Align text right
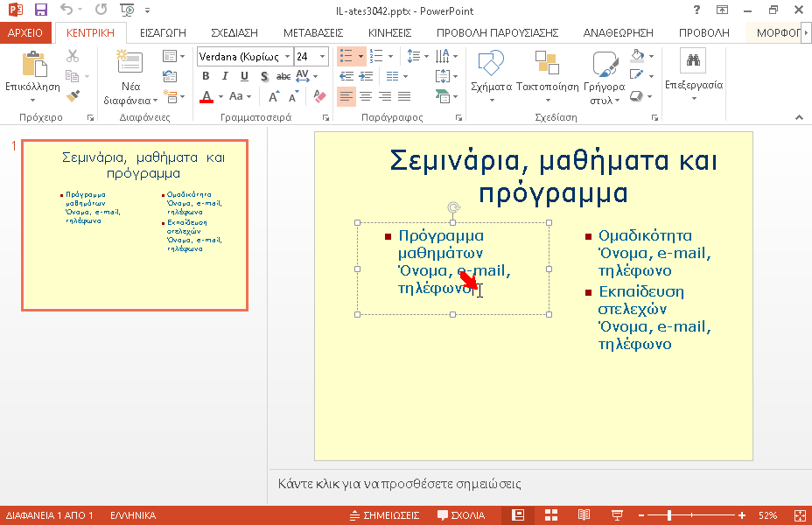This screenshot has height=525, width=812. click(x=385, y=96)
